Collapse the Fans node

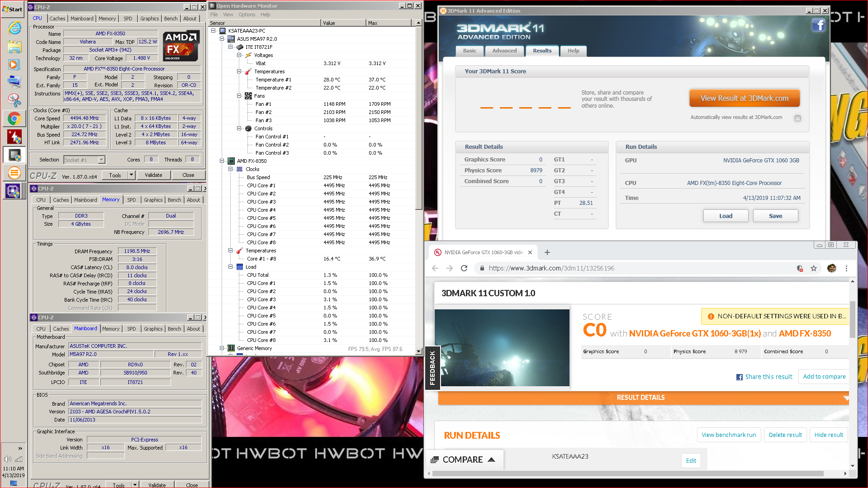tap(239, 96)
